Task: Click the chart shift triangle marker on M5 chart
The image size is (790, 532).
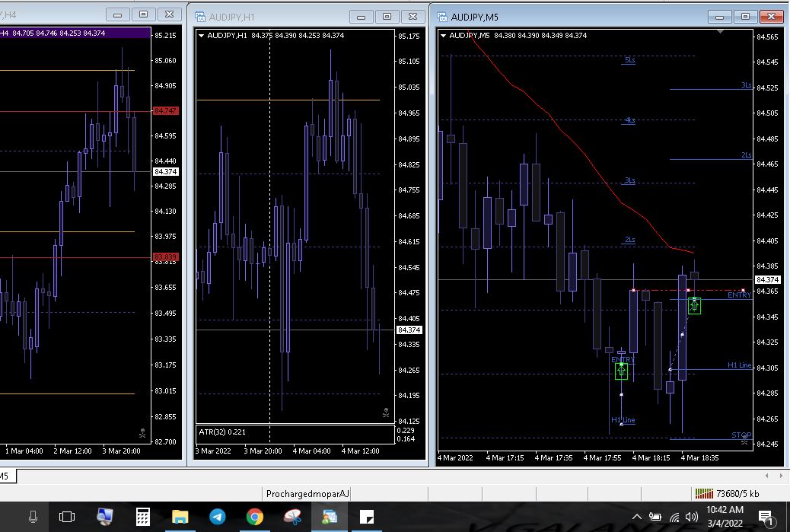Action: (721, 32)
